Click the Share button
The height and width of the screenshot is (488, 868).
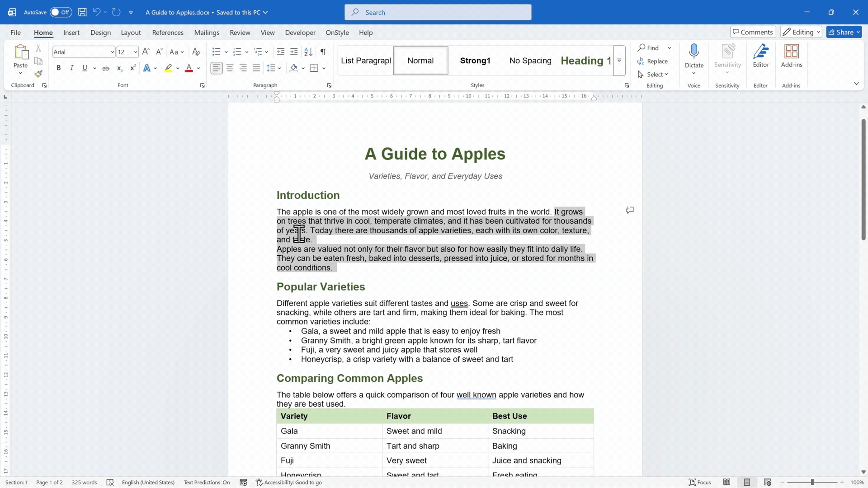[x=844, y=32]
